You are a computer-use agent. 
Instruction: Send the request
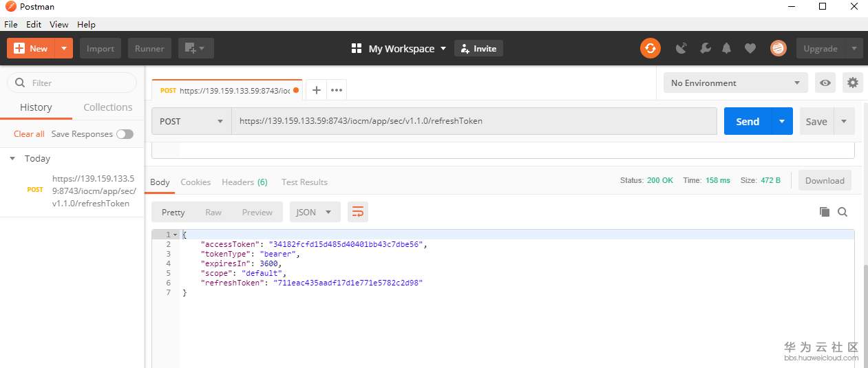(x=748, y=121)
